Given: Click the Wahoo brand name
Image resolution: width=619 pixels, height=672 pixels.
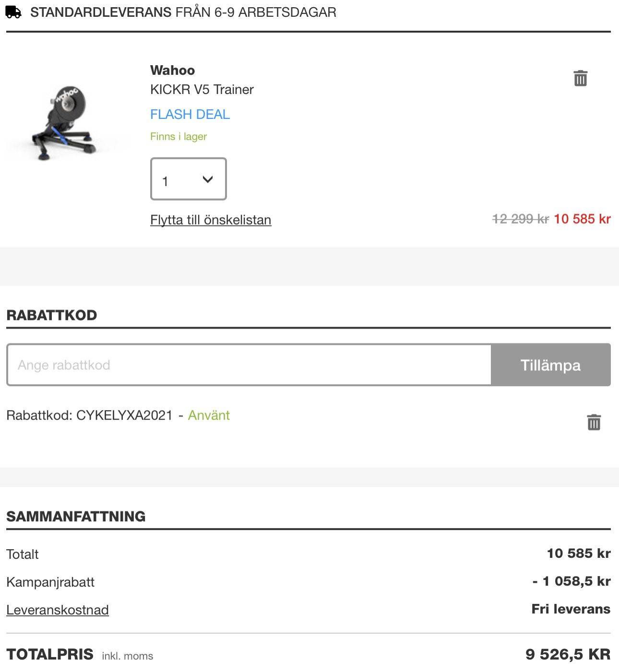Looking at the screenshot, I should click(172, 71).
